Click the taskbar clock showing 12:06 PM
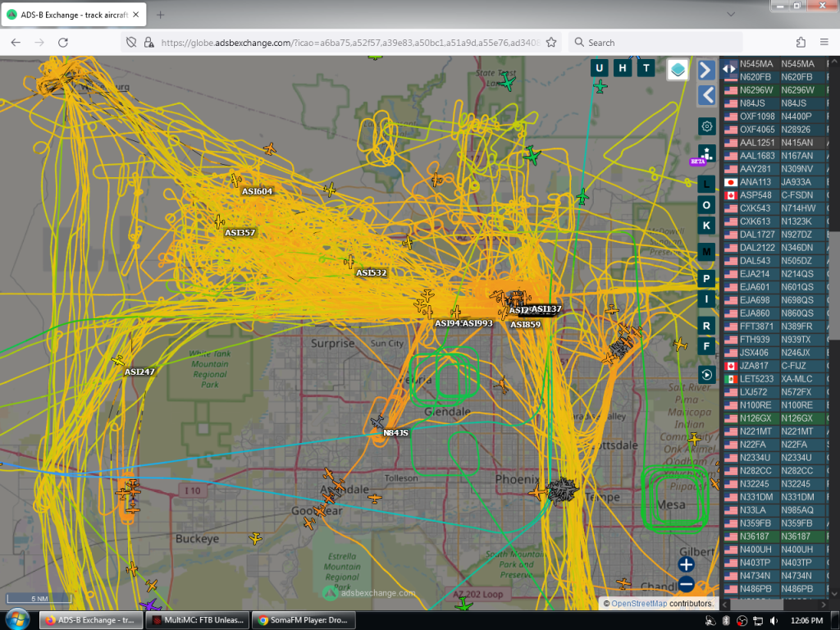 click(x=806, y=620)
